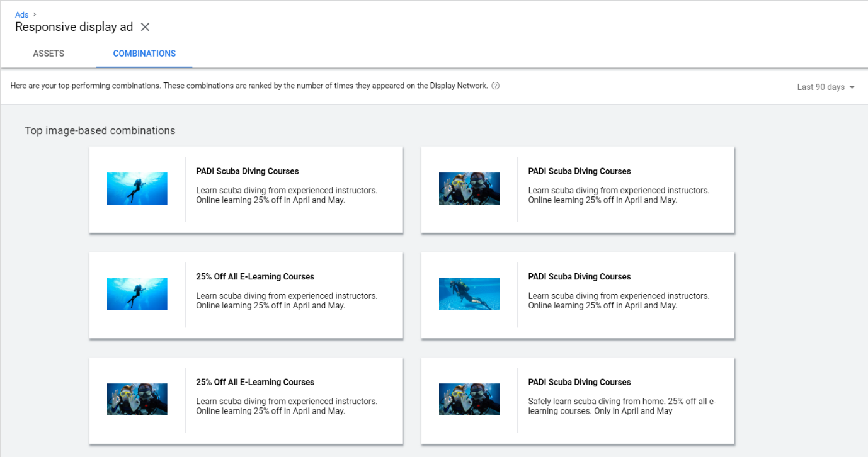
Task: Click the 'Responsive display ad' title
Action: tap(74, 27)
